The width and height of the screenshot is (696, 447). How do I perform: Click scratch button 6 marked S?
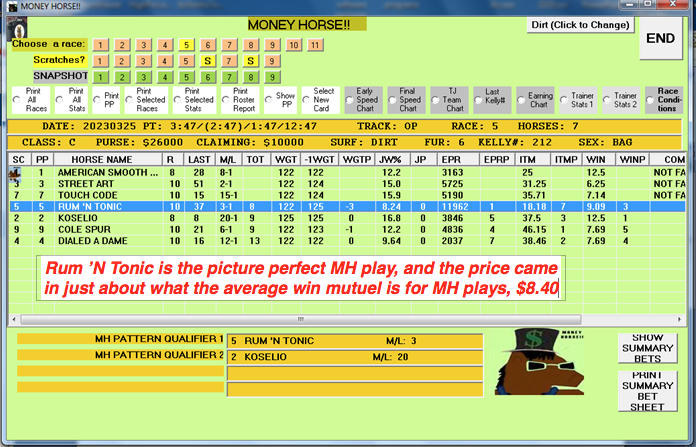[208, 61]
